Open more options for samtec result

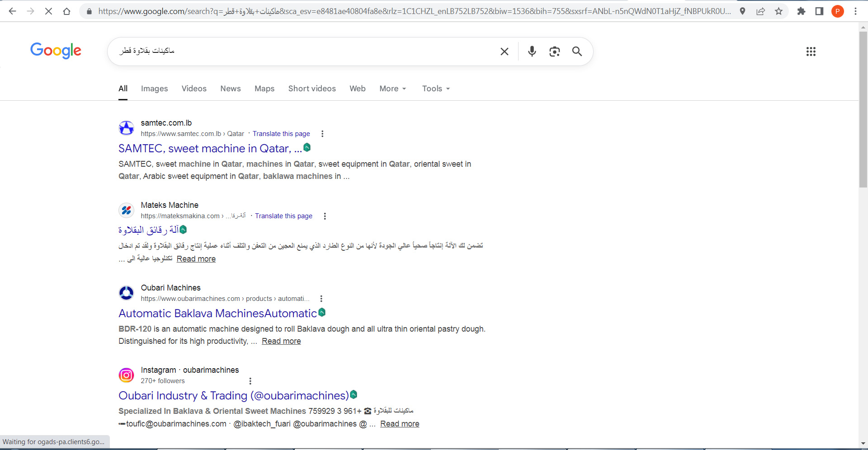click(322, 134)
